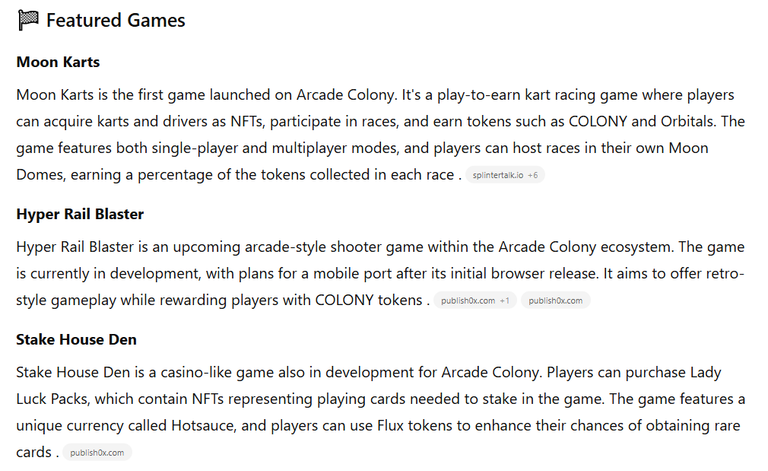Click the word COLONY in Moon Karts paragraph
768x471 pixels.
click(x=598, y=121)
